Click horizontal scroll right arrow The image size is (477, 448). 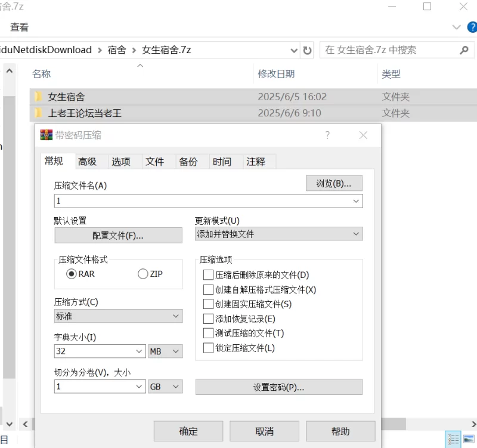click(x=473, y=424)
